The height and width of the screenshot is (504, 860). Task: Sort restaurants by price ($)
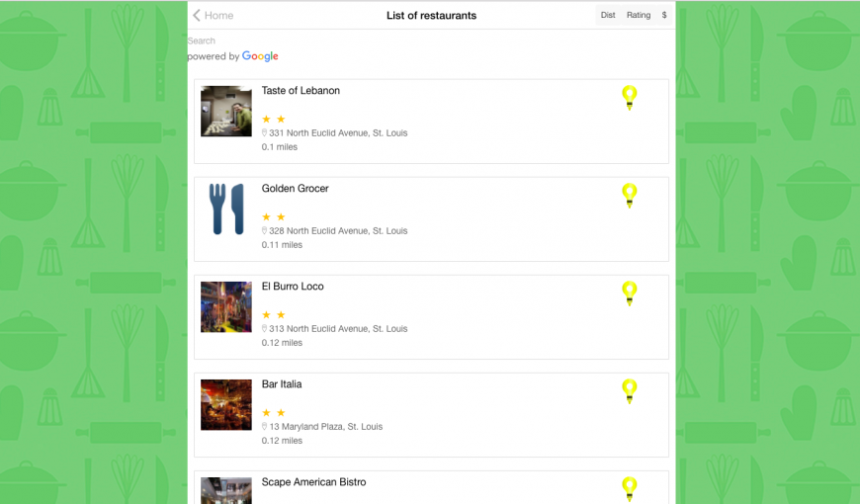pos(664,15)
